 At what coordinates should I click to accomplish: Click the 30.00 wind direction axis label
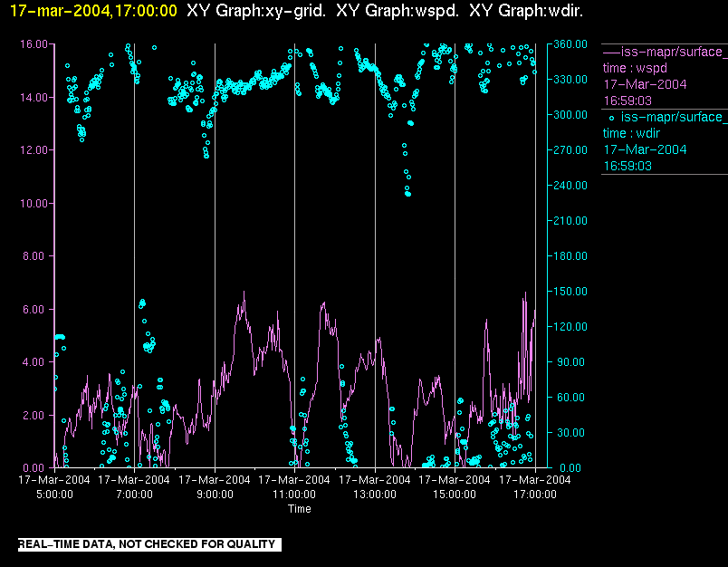tap(570, 433)
